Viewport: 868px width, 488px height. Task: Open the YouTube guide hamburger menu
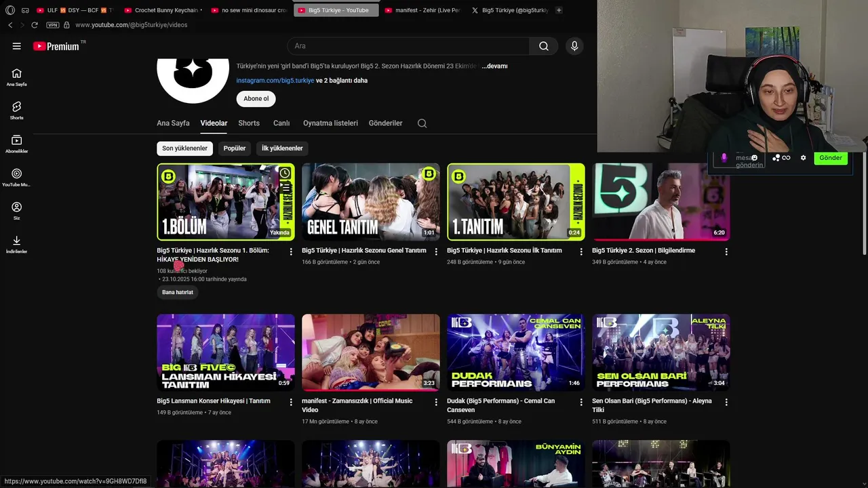[x=16, y=46]
